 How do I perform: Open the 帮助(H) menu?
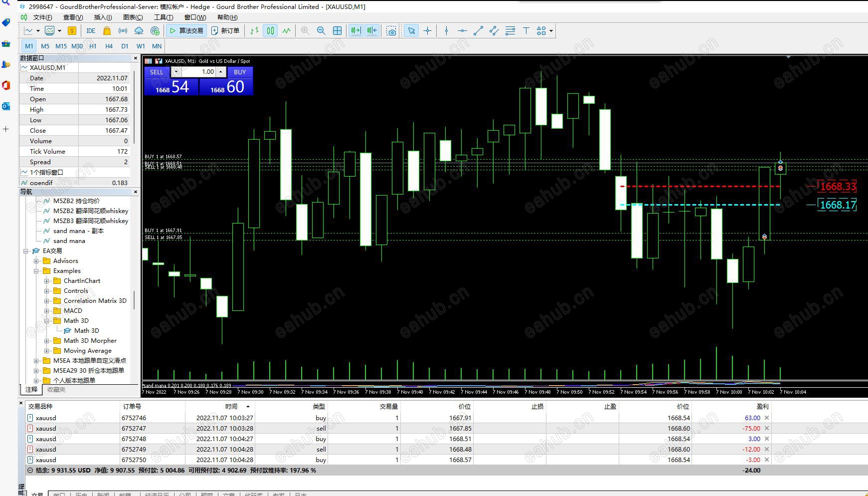click(227, 17)
